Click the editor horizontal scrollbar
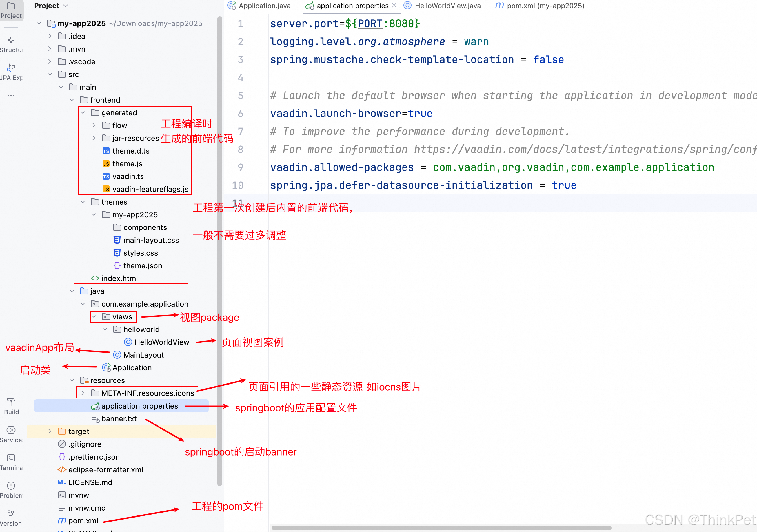Image resolution: width=757 pixels, height=532 pixels. pyautogui.click(x=441, y=528)
